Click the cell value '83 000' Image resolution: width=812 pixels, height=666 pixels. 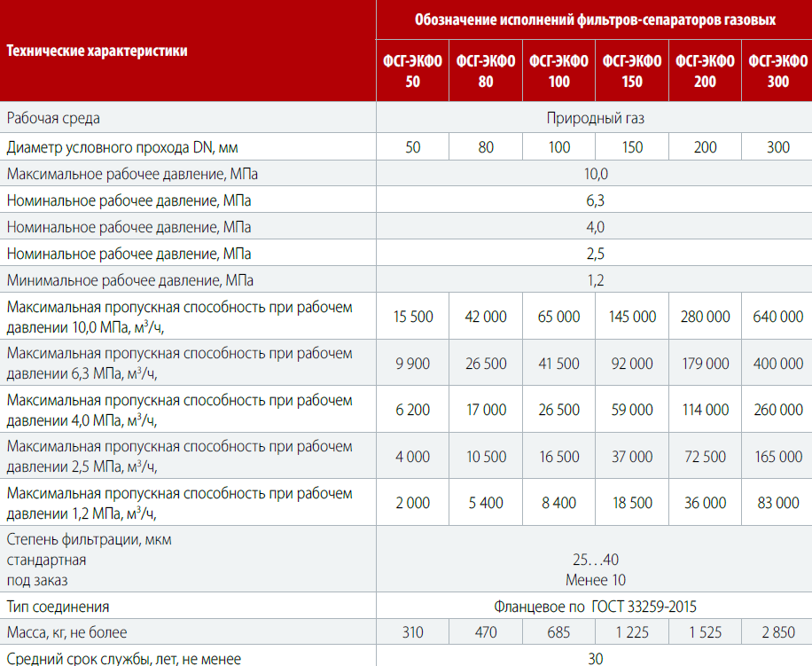(777, 503)
